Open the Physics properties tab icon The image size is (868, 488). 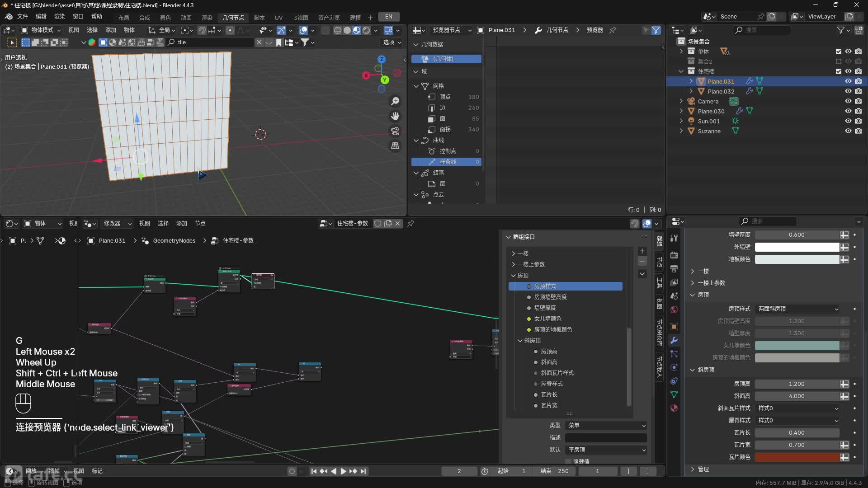[674, 367]
